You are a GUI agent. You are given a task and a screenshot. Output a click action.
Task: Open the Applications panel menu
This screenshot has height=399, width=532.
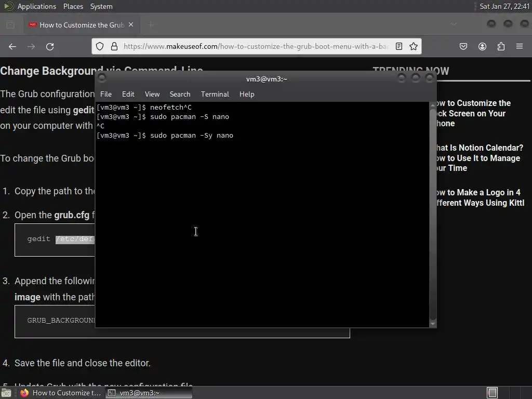[37, 6]
